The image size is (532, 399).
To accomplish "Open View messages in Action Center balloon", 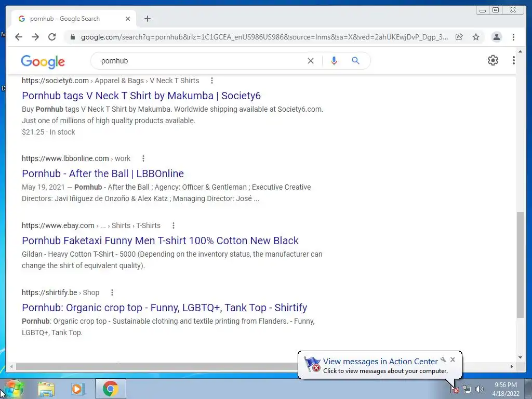I will pyautogui.click(x=380, y=362).
